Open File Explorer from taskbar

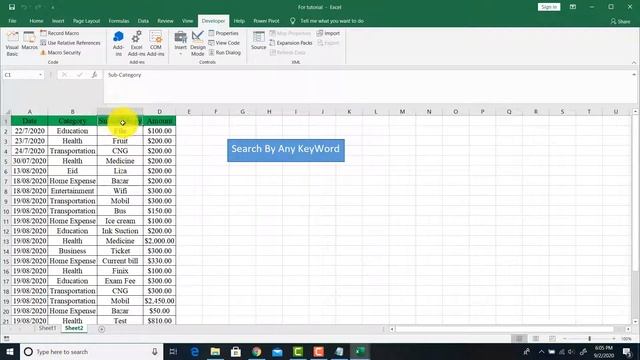click(x=215, y=351)
